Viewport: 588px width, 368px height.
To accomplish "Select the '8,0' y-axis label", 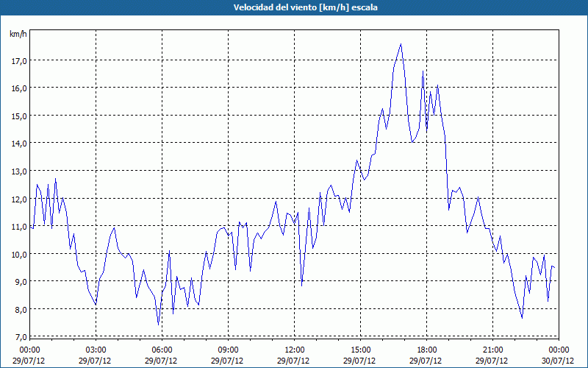I will coord(21,309).
